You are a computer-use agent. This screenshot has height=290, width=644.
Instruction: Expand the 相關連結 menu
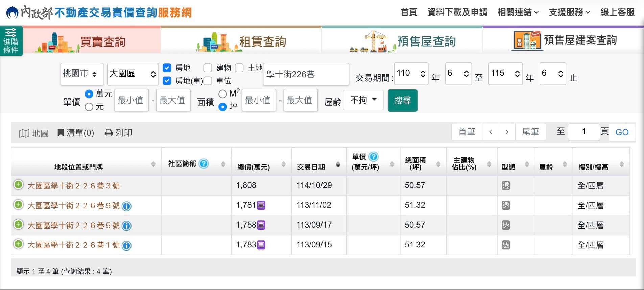pos(518,12)
